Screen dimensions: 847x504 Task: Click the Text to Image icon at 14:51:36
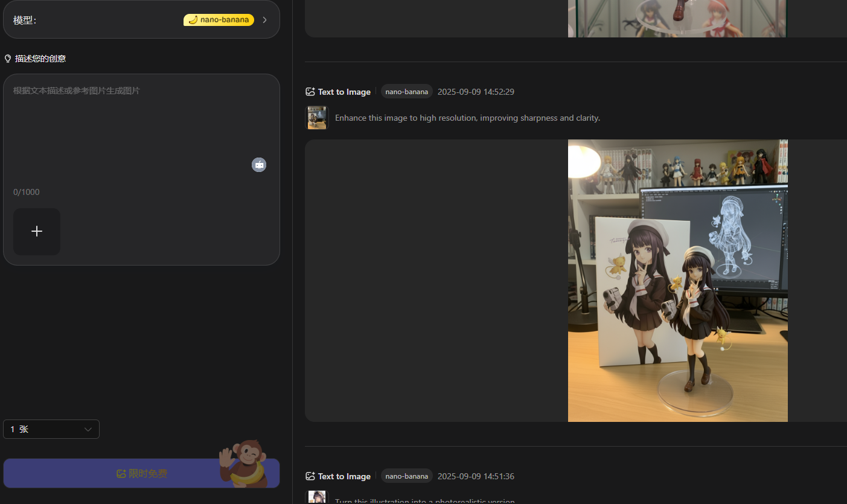(x=310, y=476)
